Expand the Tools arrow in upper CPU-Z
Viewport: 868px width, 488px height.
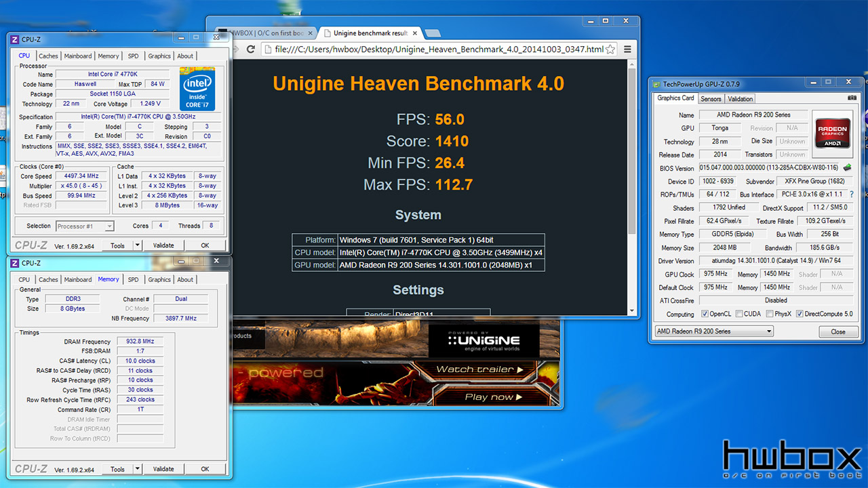pos(137,245)
